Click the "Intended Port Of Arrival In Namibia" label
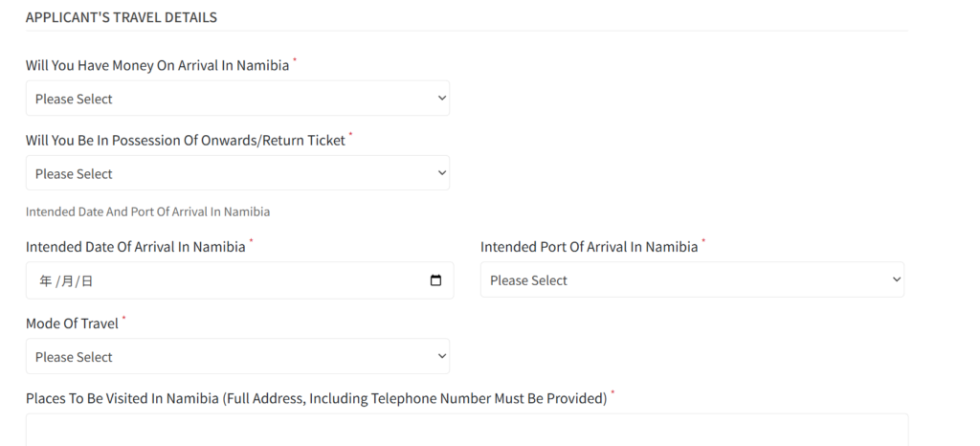This screenshot has height=446, width=980. click(x=589, y=247)
